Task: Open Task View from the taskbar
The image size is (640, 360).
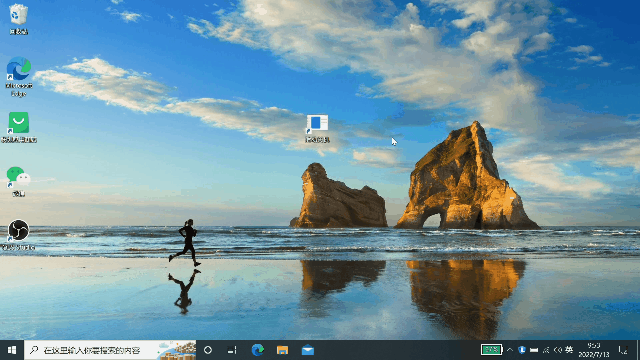Action: [232, 350]
